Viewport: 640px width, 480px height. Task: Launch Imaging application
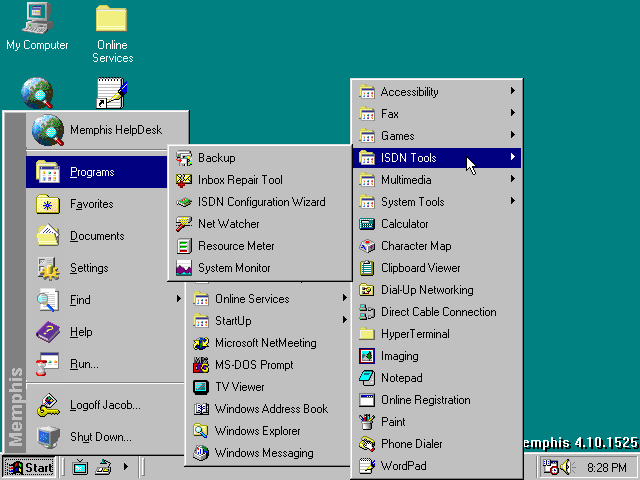coord(437,356)
